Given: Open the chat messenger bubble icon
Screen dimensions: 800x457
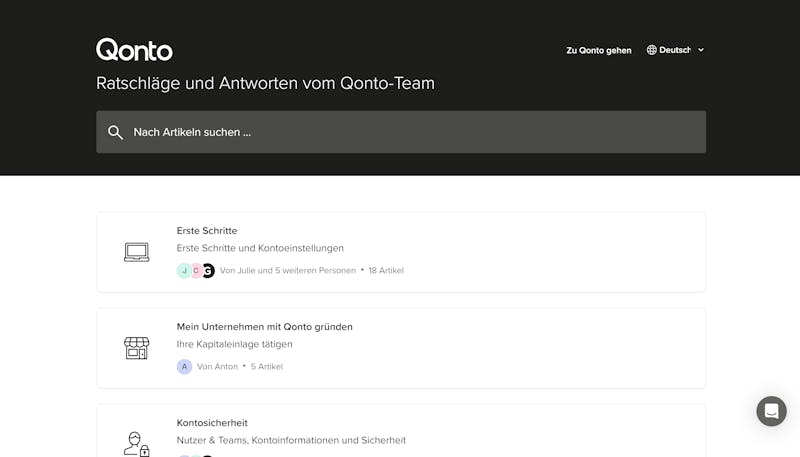Looking at the screenshot, I should coord(771,411).
